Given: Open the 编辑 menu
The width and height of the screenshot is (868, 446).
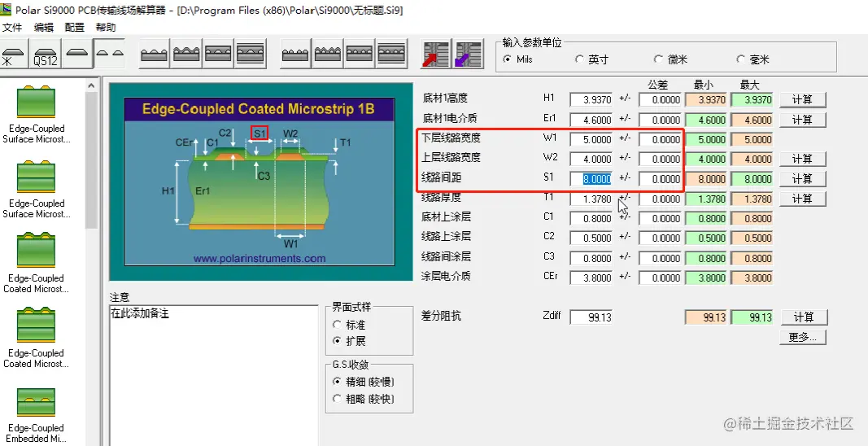Looking at the screenshot, I should click(44, 27).
